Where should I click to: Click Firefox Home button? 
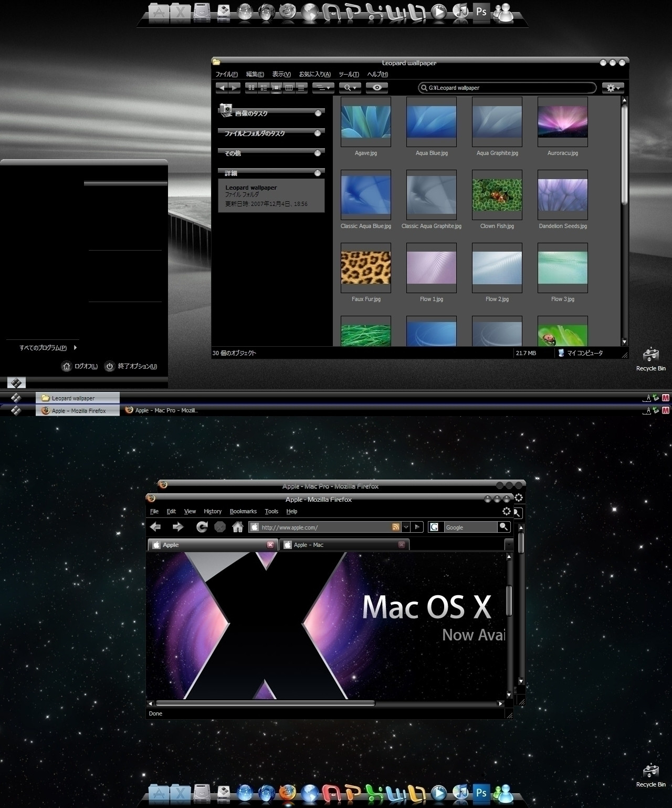point(238,526)
